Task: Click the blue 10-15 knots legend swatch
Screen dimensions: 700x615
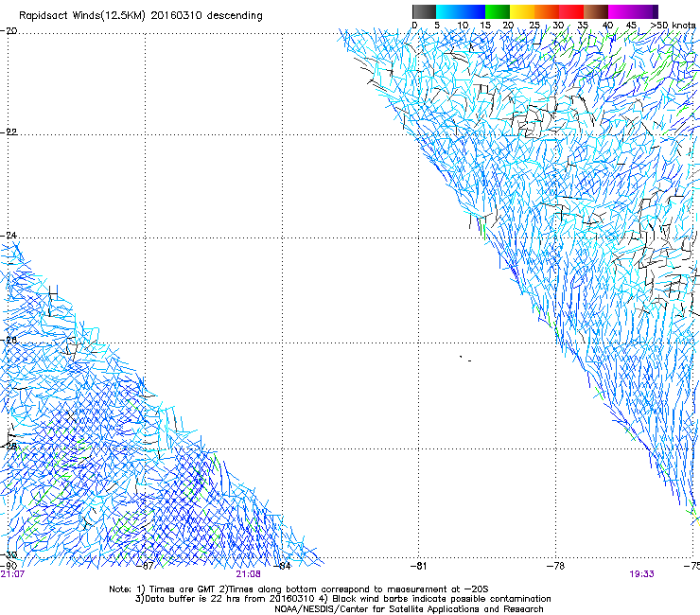Action: click(x=473, y=11)
